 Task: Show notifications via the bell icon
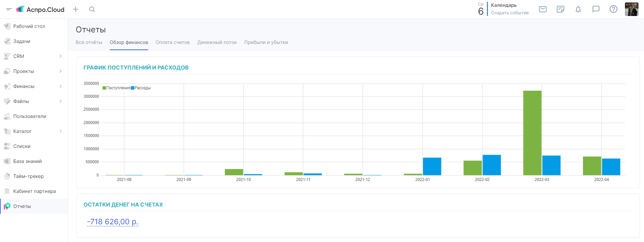click(x=578, y=9)
